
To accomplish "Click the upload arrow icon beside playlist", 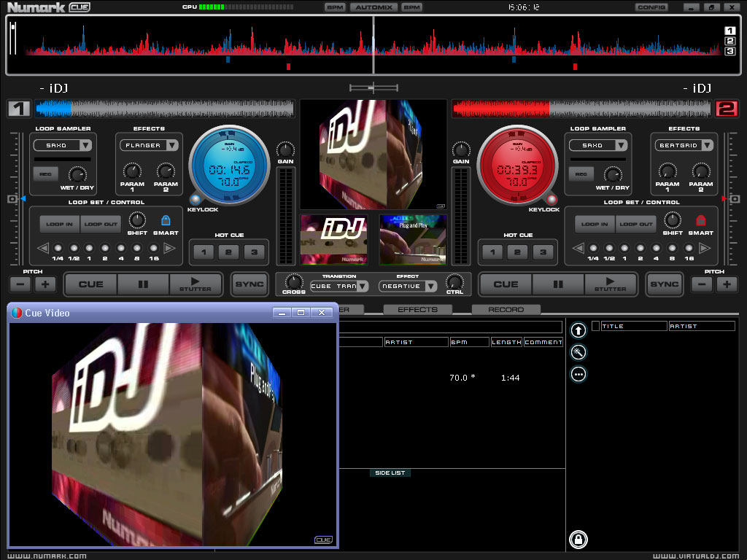I will tap(578, 330).
